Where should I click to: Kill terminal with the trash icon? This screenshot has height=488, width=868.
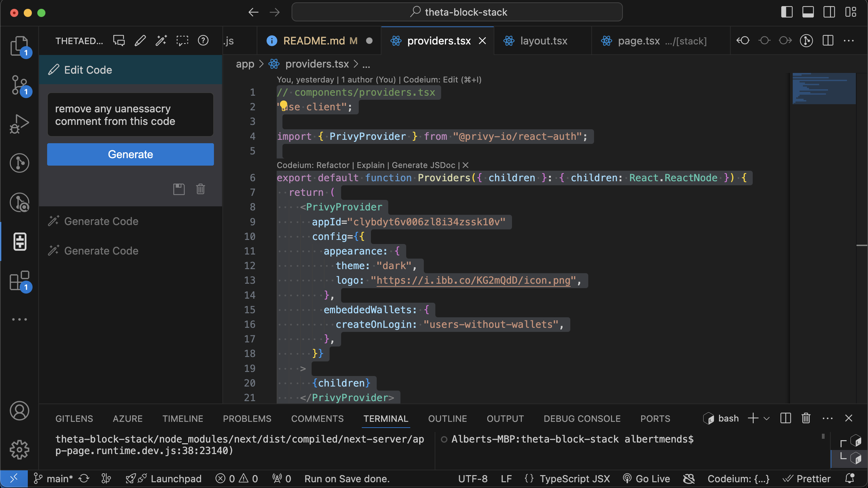(x=806, y=418)
